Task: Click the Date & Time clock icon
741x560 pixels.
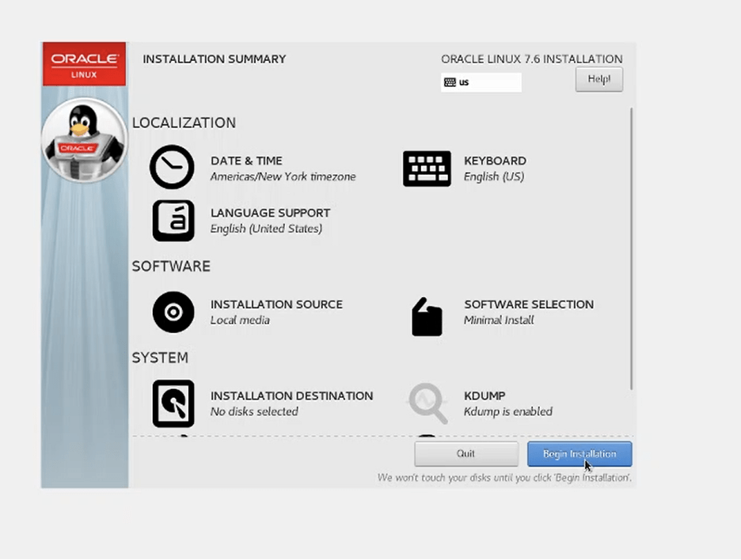Action: coord(172,167)
